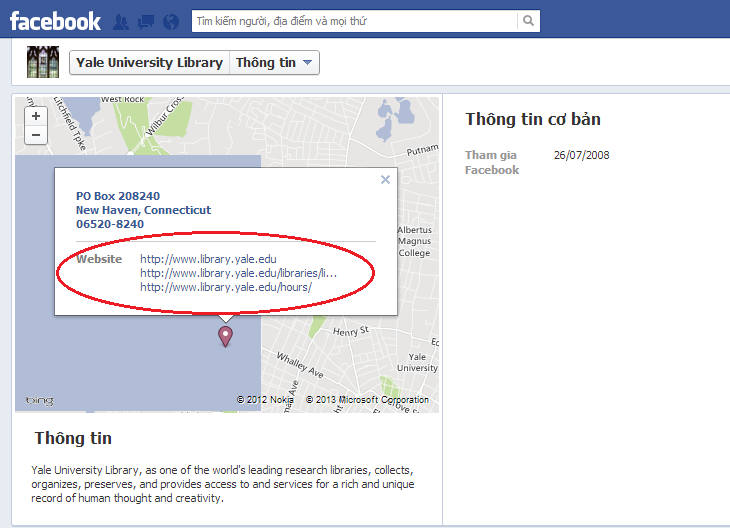Screen dimensions: 730x528
Task: Click the Bing logo on map
Action: pyautogui.click(x=39, y=400)
